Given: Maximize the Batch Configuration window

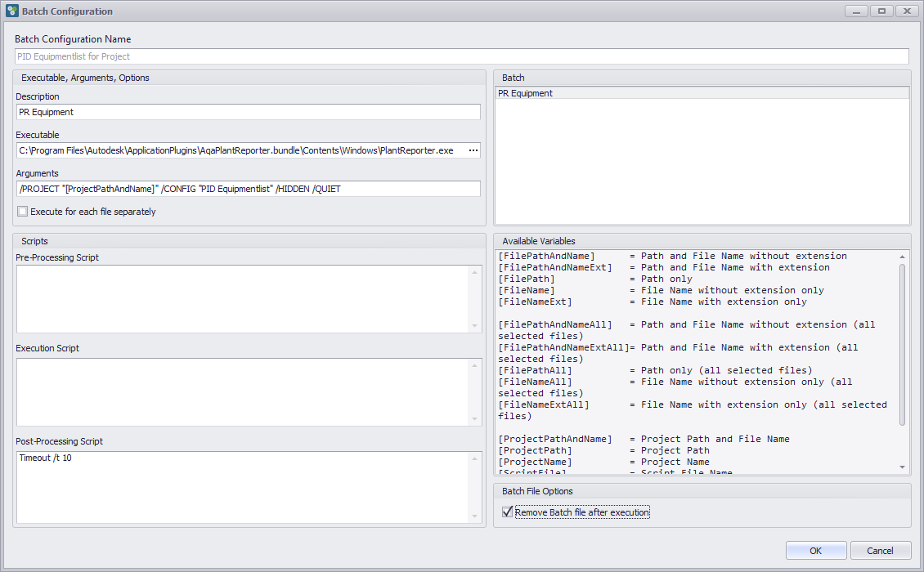Looking at the screenshot, I should (x=881, y=11).
